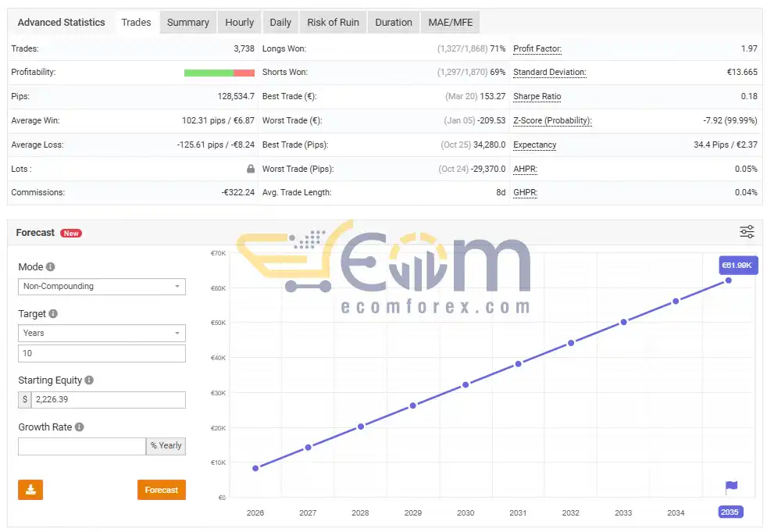Click the 2029 data point on chart
This screenshot has width=767, height=532.
coord(413,405)
